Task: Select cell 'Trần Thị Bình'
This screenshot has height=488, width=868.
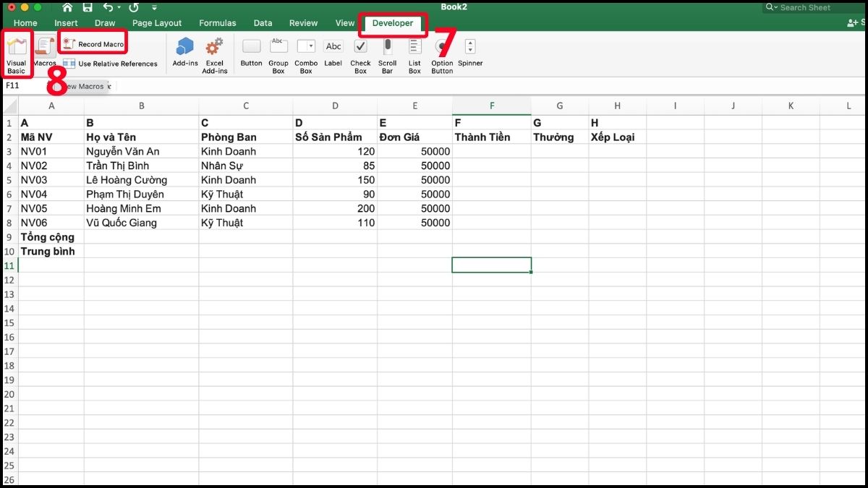Action: tap(142, 166)
